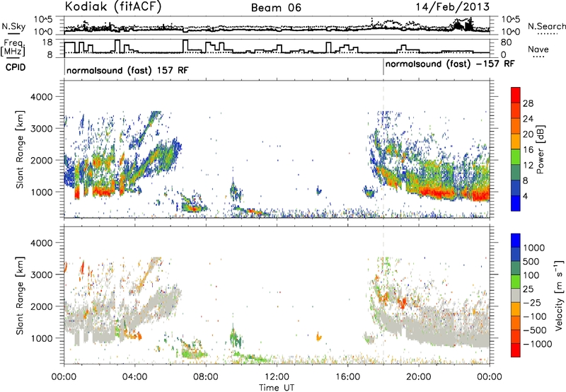Click the '-1000' velocity colorbar tick
The height and width of the screenshot is (392, 566).
538,344
